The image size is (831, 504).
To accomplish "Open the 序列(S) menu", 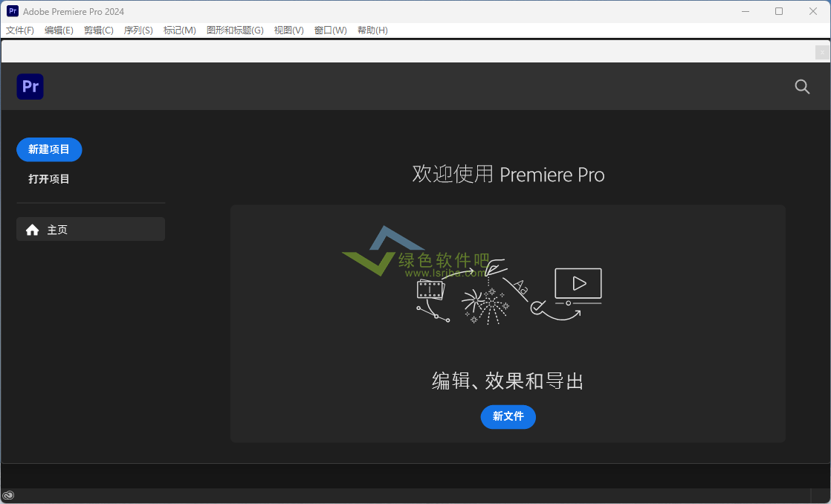I will pyautogui.click(x=138, y=30).
